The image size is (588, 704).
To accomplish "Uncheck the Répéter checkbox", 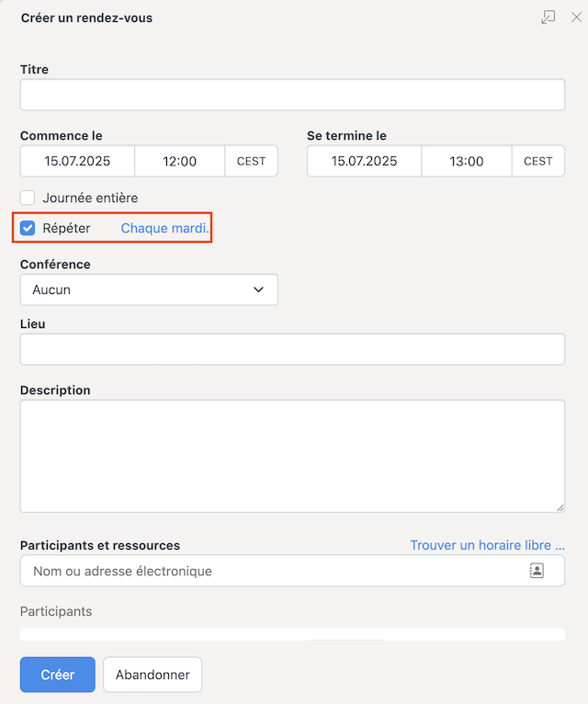I will click(x=28, y=228).
